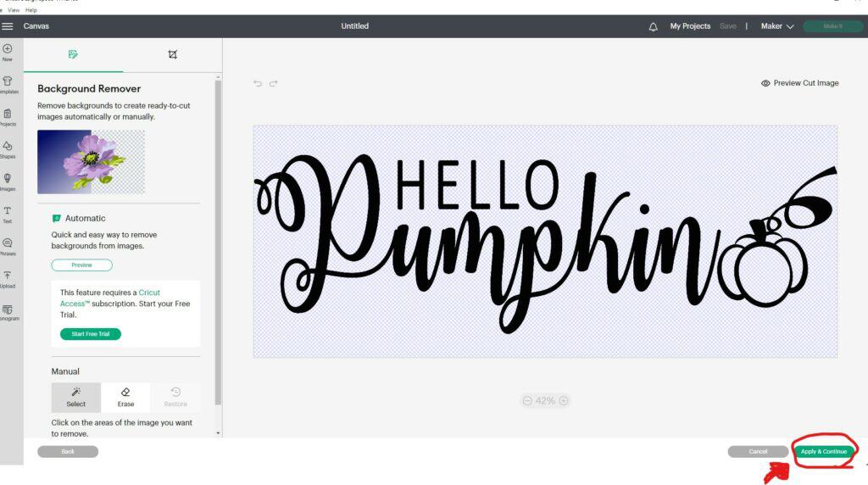This screenshot has height=485, width=868.
Task: Select the Text tool
Action: [7, 215]
